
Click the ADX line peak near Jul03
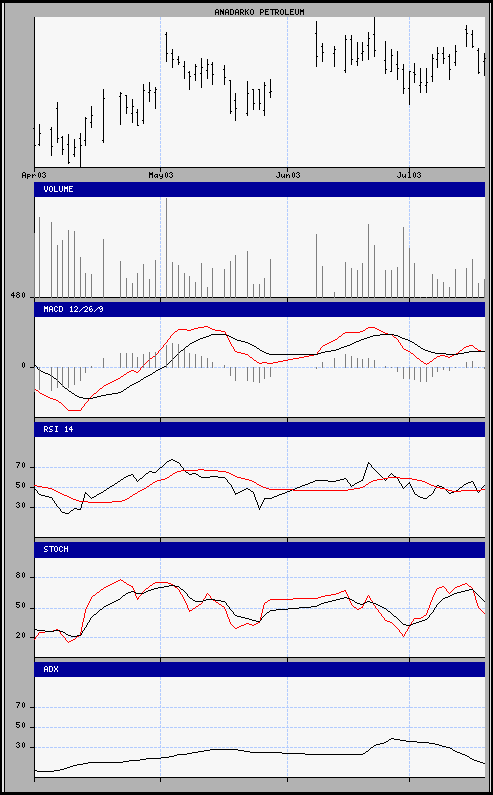392,739
